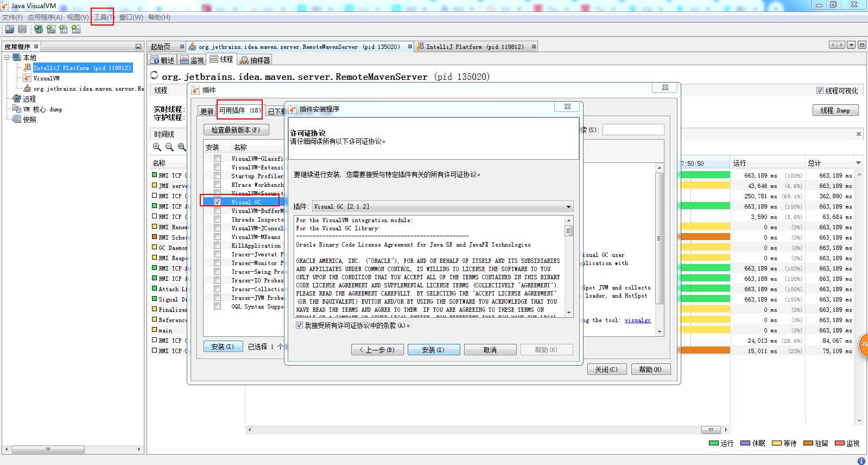Click the 线程 Dump button

coord(835,110)
